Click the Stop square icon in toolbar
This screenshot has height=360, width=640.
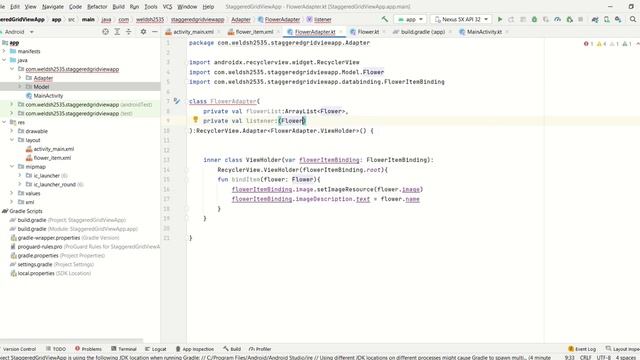point(580,19)
